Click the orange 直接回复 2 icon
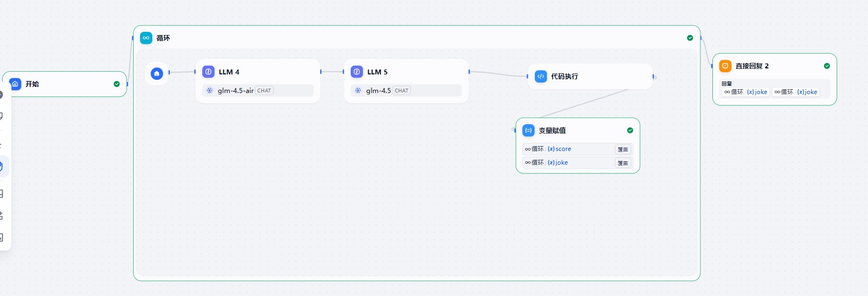 (x=725, y=66)
